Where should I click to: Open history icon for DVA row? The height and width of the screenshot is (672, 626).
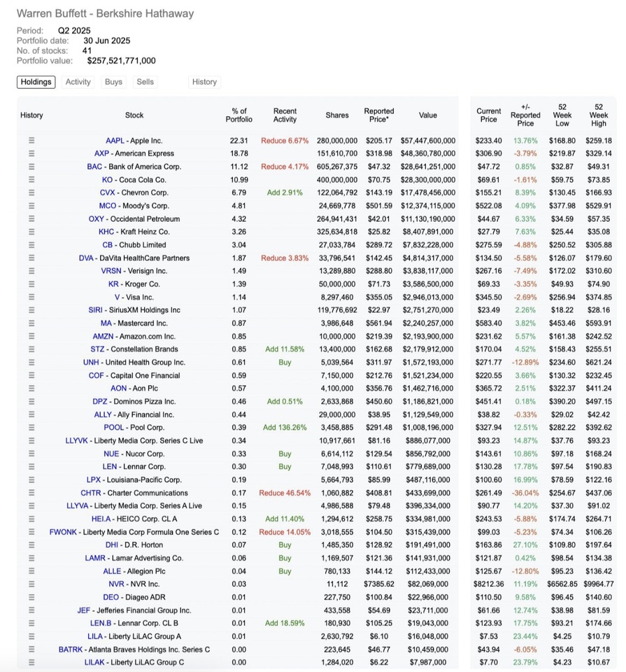coord(31,258)
